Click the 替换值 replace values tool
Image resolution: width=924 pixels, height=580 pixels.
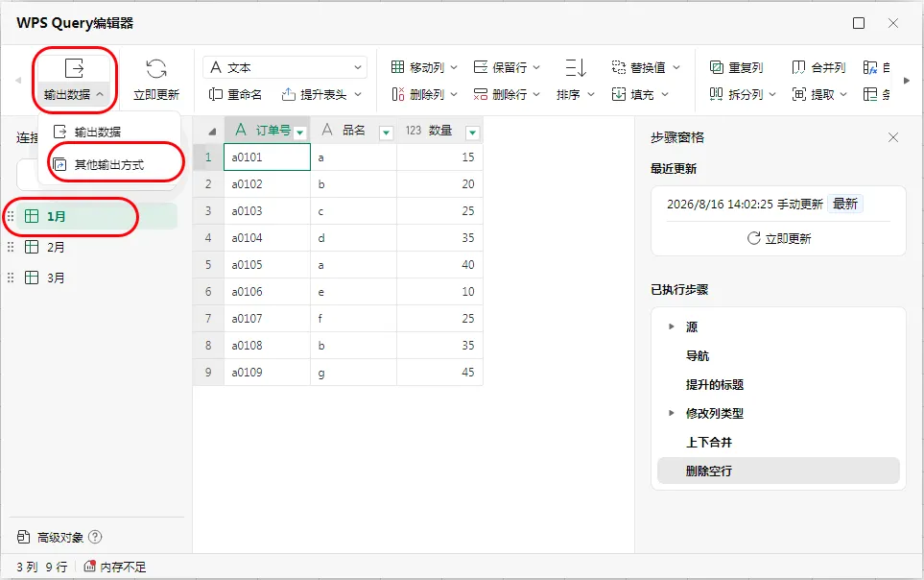[x=646, y=67]
